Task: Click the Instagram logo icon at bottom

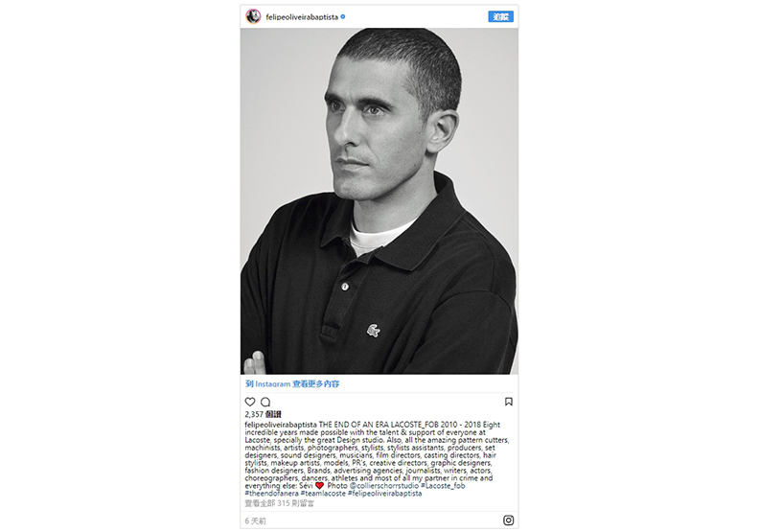Action: (508, 520)
